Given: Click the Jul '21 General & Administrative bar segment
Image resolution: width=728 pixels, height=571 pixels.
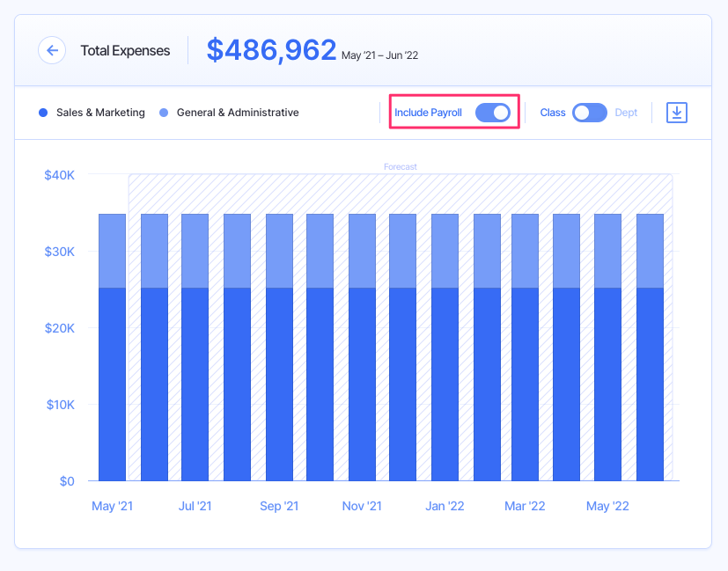Looking at the screenshot, I should point(195,251).
